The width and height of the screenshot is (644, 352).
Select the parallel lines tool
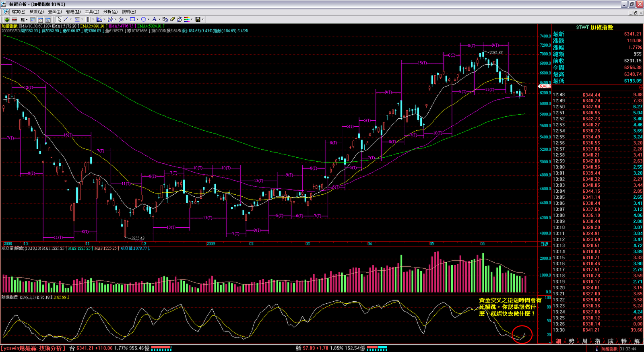tap(121, 19)
